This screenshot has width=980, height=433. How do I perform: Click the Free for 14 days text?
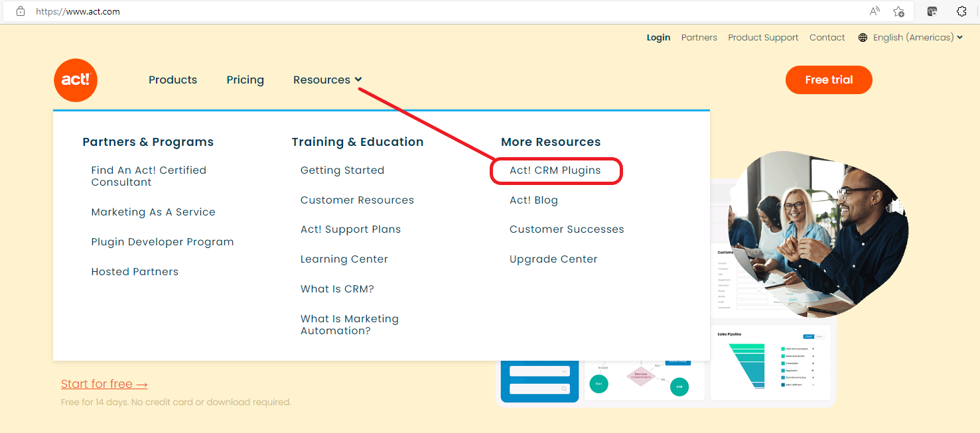pyautogui.click(x=176, y=402)
